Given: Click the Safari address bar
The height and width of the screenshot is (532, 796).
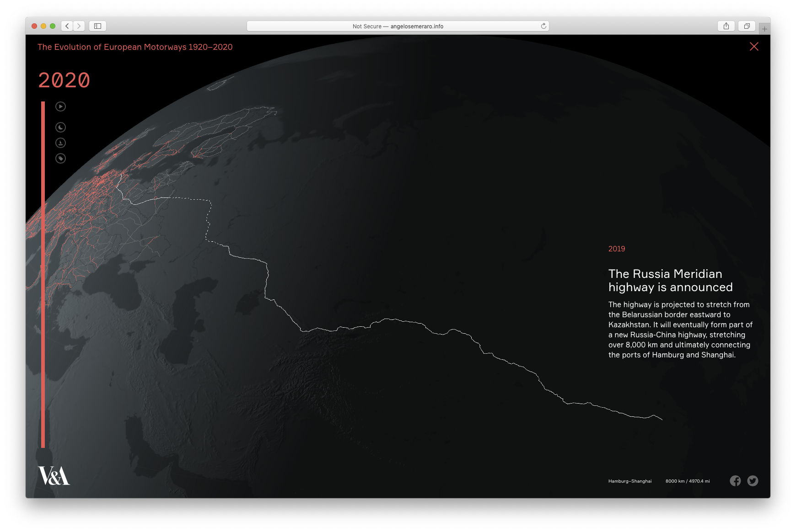Looking at the screenshot, I should pos(398,26).
